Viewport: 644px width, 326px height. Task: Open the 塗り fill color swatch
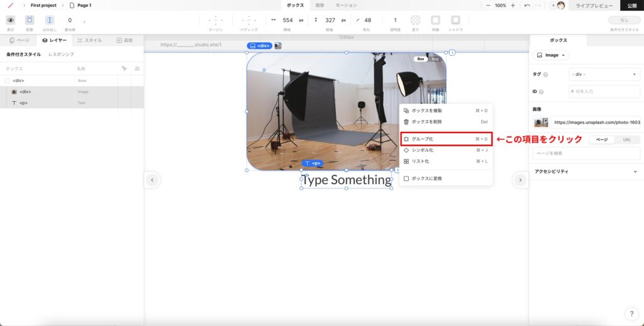pyautogui.click(x=416, y=20)
